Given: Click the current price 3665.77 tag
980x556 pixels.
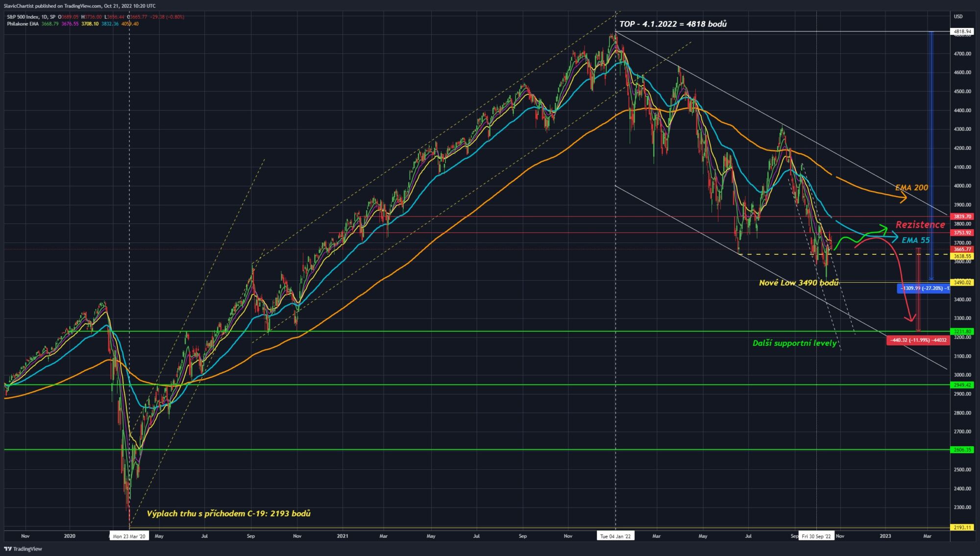Looking at the screenshot, I should (962, 249).
